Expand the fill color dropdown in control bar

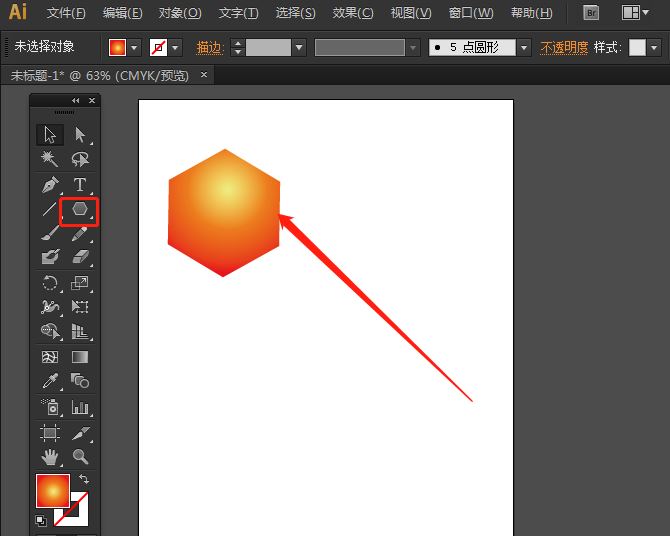click(x=135, y=47)
